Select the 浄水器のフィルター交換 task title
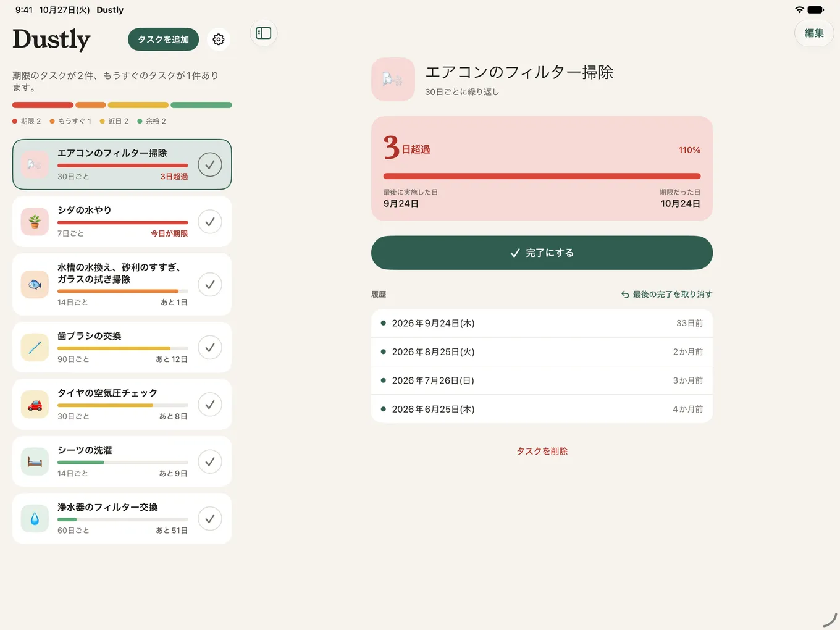 click(x=107, y=507)
